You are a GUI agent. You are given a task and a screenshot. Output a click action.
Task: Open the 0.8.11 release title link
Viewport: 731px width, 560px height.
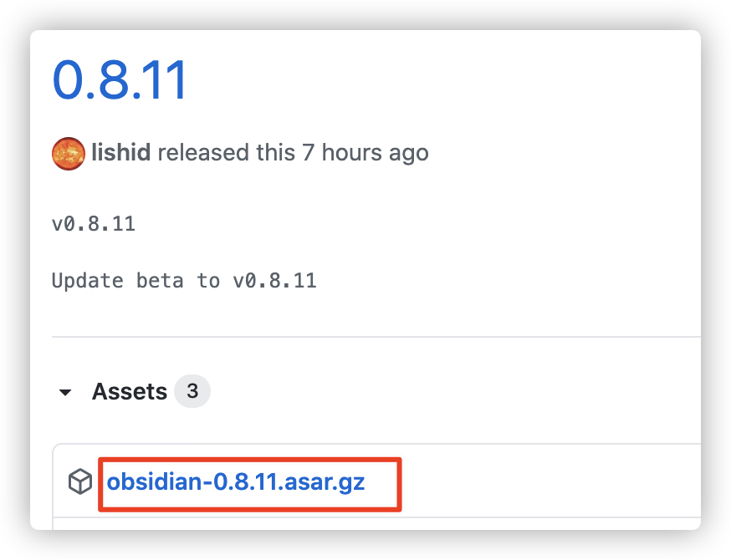coord(120,79)
